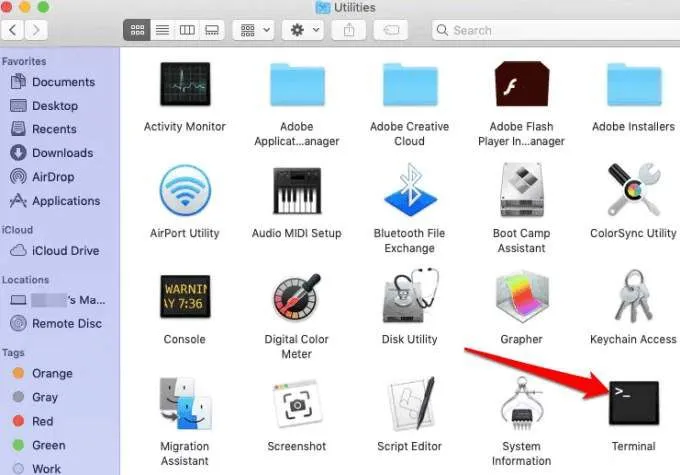Image resolution: width=680 pixels, height=475 pixels.
Task: Open Desktop in the sidebar
Action: 60,105
